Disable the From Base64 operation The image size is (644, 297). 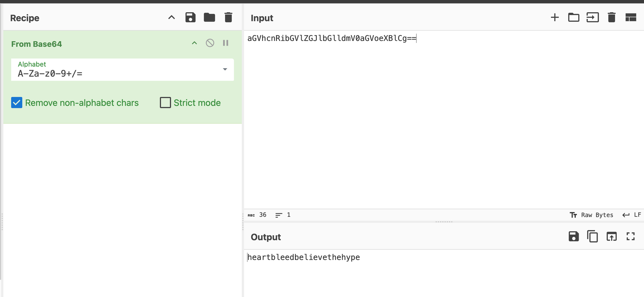point(210,43)
